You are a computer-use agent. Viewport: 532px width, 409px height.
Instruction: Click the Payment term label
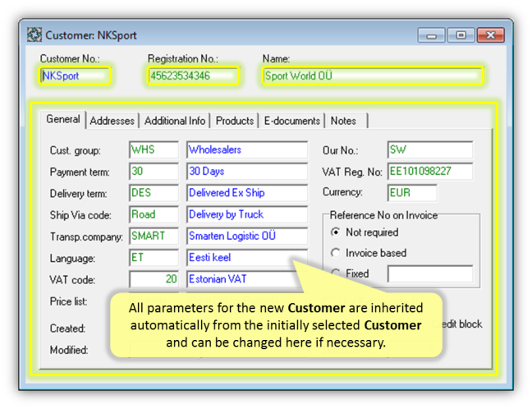(x=80, y=172)
